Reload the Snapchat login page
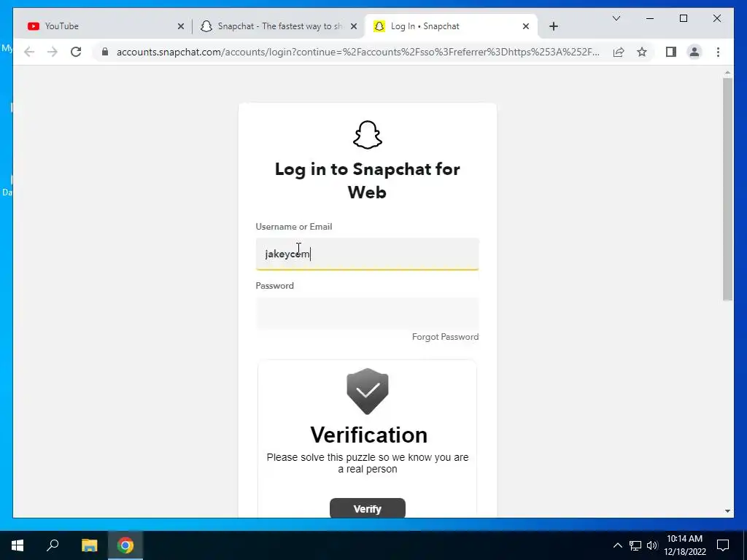Viewport: 747px width, 560px height. coord(76,52)
